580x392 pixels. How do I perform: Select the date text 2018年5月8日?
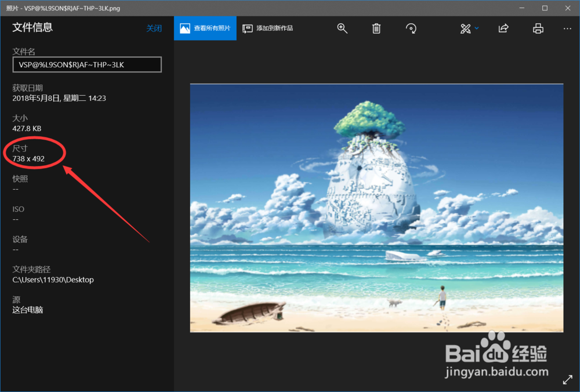click(x=36, y=99)
